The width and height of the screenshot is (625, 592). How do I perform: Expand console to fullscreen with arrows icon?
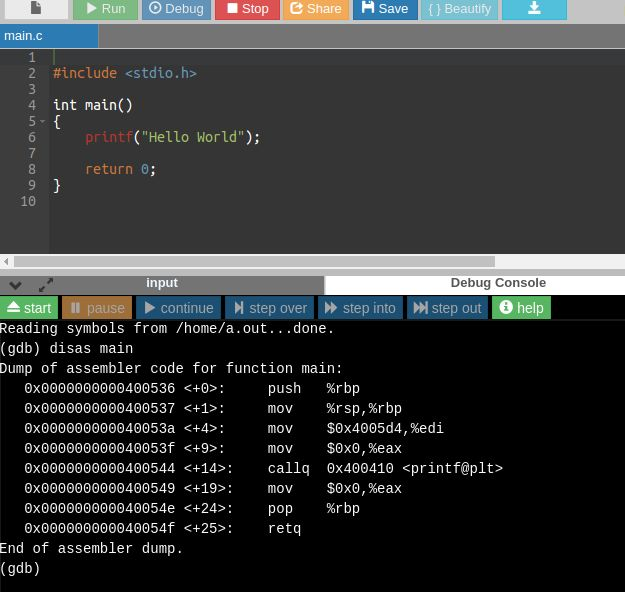click(x=46, y=285)
